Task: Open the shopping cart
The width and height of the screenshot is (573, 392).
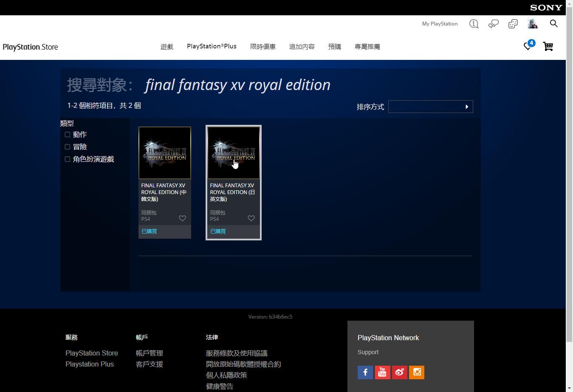Action: coord(548,46)
